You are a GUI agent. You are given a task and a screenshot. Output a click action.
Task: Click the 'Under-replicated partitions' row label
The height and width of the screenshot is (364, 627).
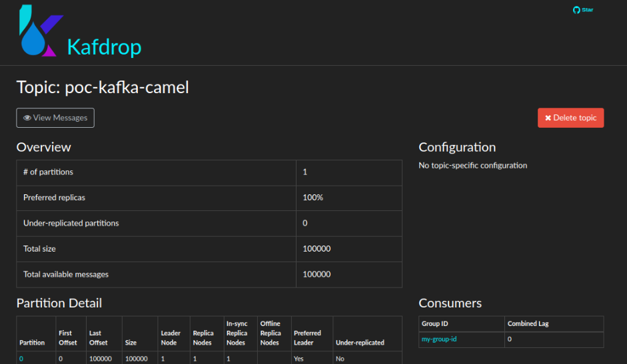point(71,224)
